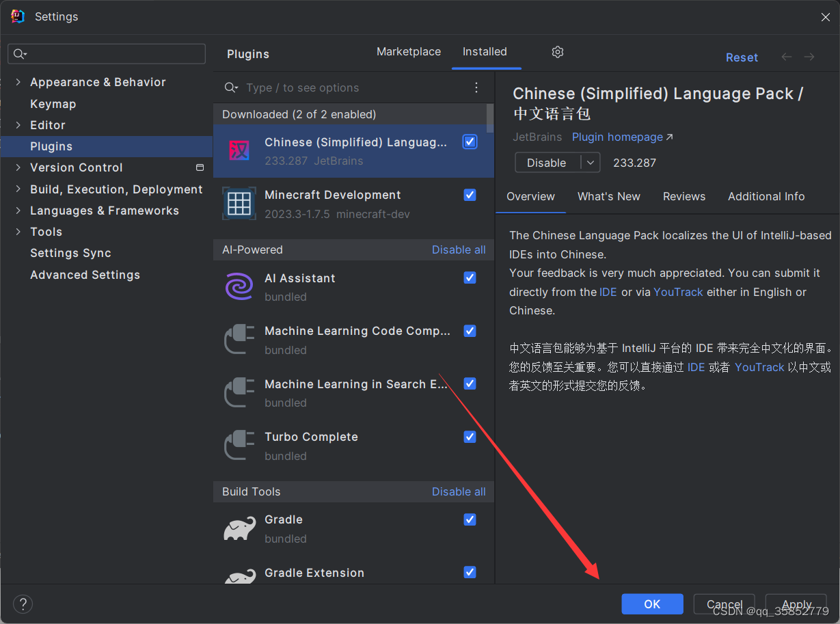Select the Machine Learning in Search plug icon
Viewport: 840px width, 624px height.
coord(239,393)
